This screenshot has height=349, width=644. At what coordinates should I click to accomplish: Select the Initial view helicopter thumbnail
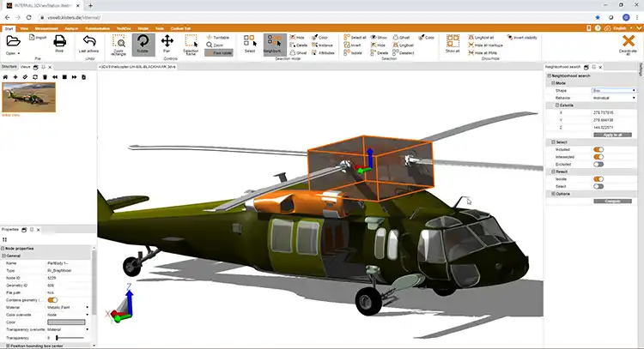tap(28, 97)
